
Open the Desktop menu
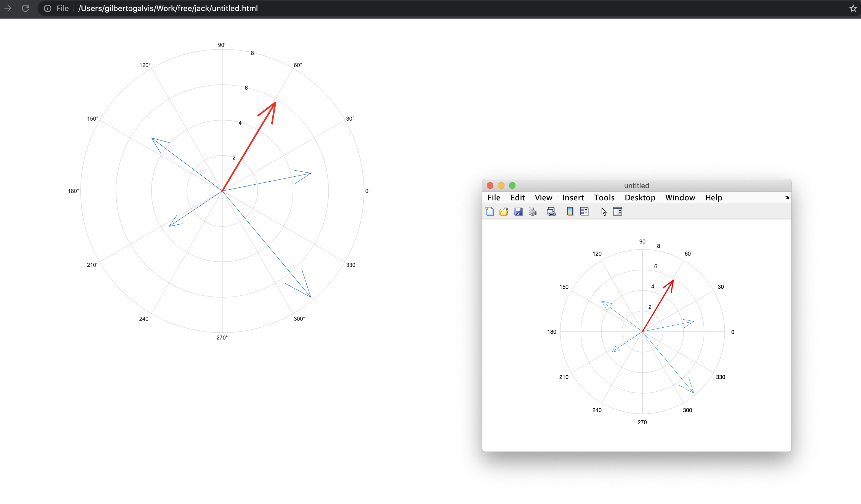pos(640,198)
